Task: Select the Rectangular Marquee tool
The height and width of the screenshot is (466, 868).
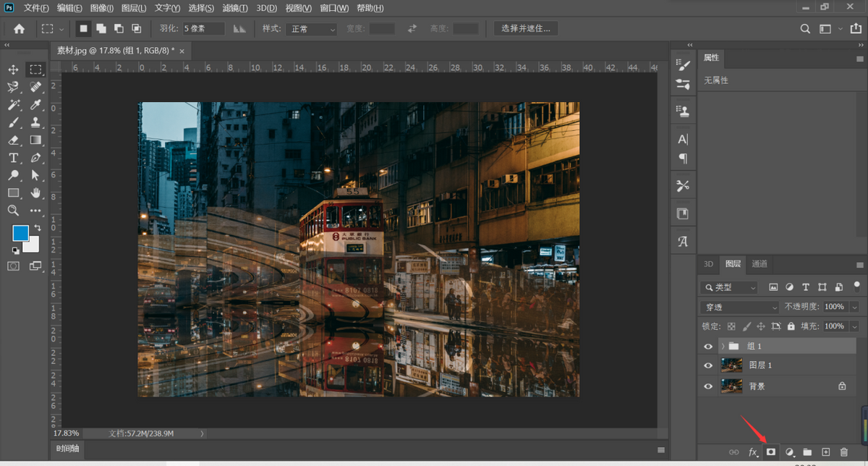Action: [x=35, y=69]
